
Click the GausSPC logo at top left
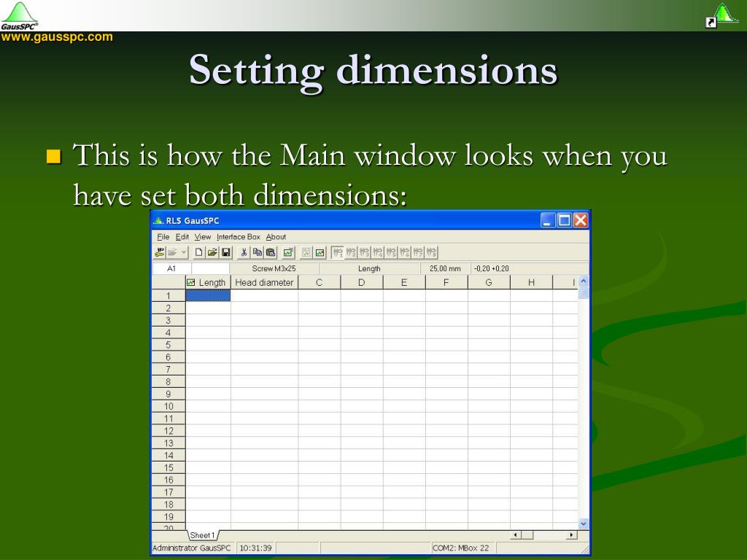point(19,15)
